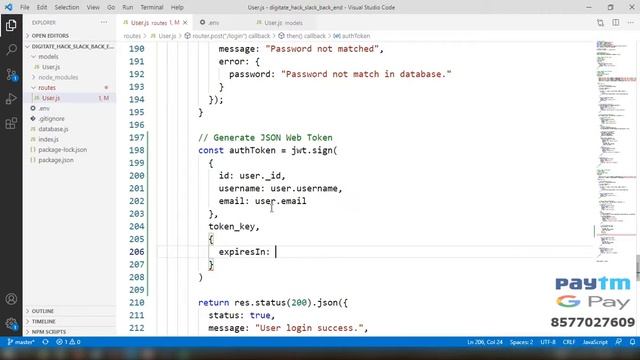This screenshot has height=360, width=640.
Task: Click Ln 206, Col 24 status item
Action: point(484,342)
